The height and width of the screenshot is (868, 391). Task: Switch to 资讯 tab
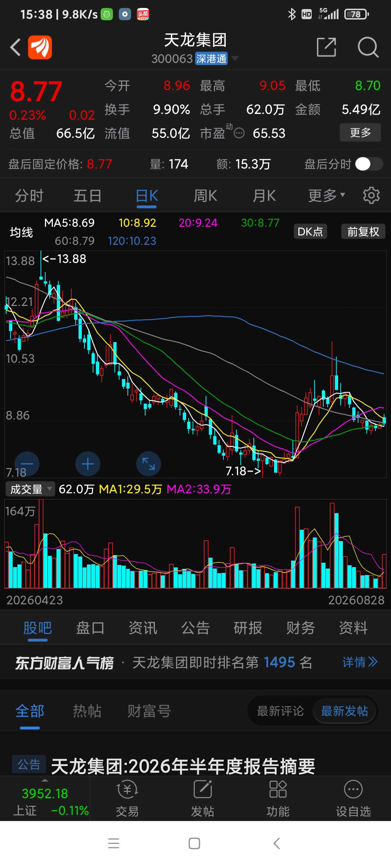click(143, 628)
